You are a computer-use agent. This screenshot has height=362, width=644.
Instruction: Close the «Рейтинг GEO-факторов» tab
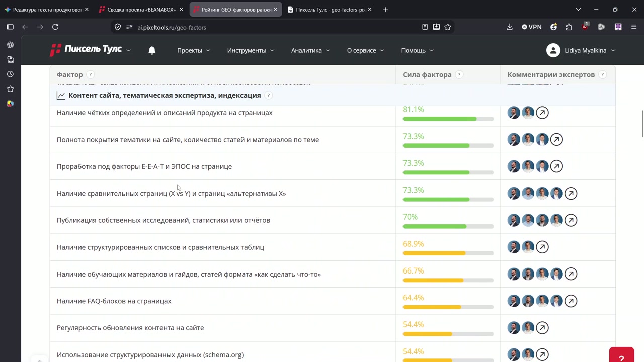tap(275, 10)
